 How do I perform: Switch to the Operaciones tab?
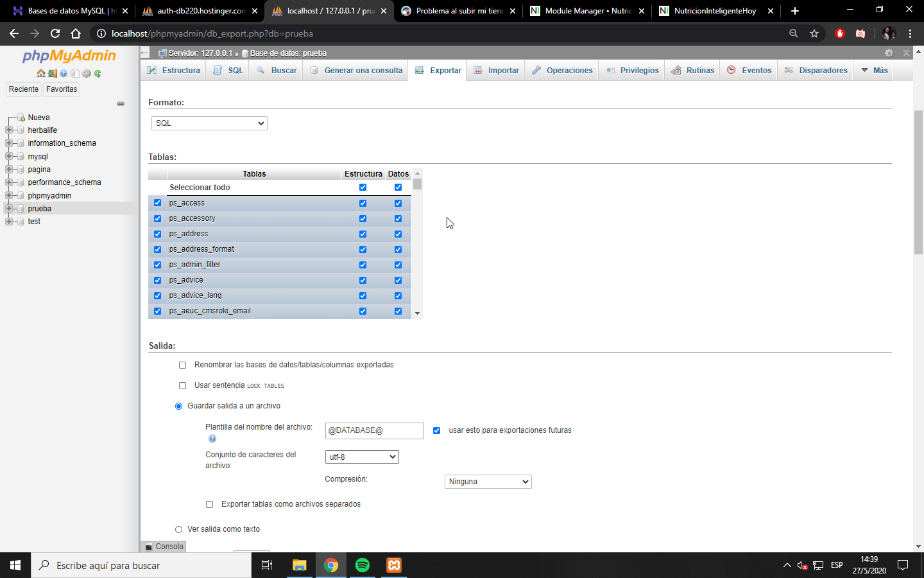coord(562,71)
